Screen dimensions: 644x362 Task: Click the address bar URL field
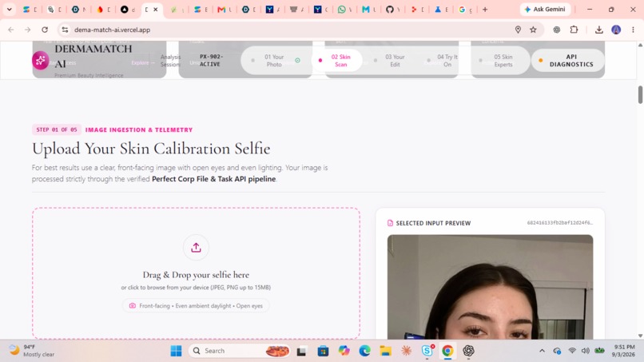(x=288, y=30)
